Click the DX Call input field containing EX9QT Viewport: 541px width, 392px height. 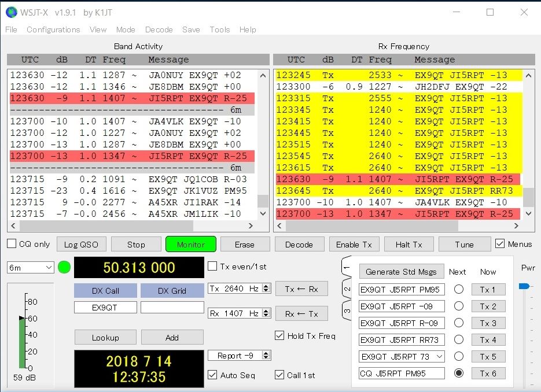105,308
